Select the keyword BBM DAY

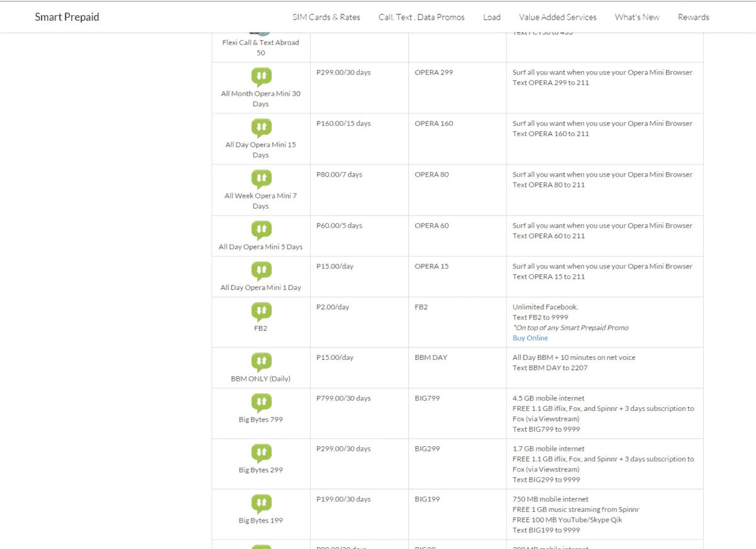click(x=431, y=357)
